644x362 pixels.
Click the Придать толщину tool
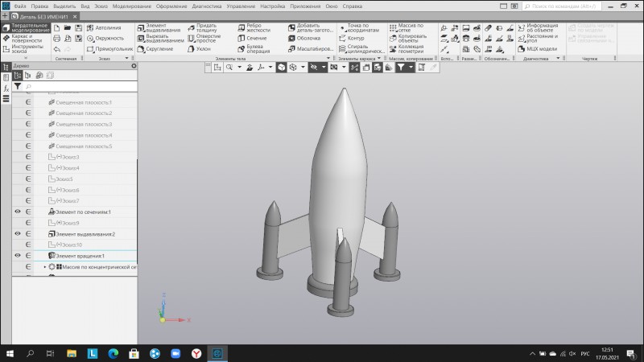[202, 27]
